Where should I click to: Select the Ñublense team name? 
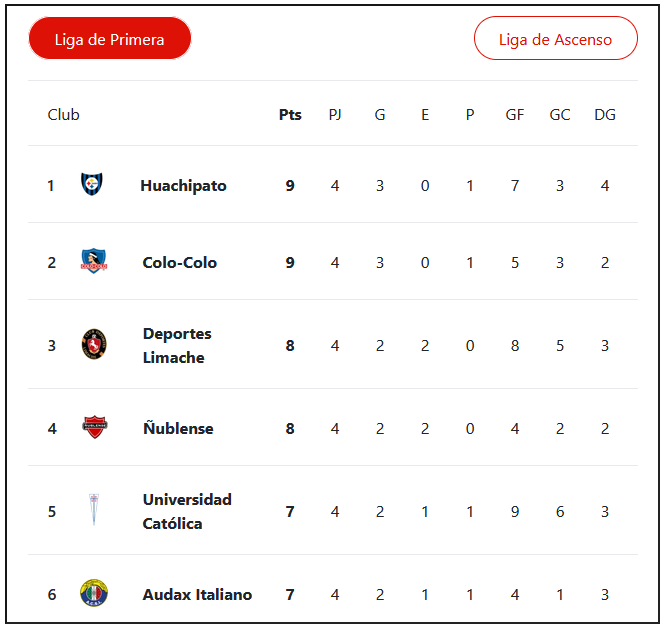178,428
